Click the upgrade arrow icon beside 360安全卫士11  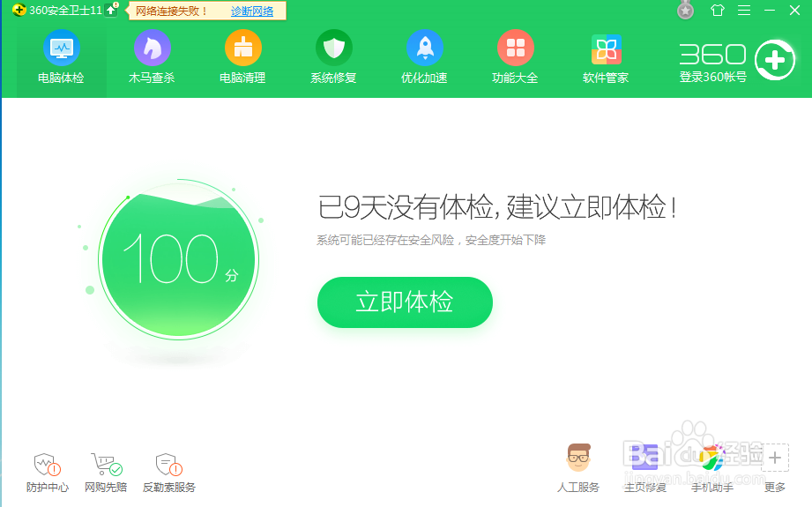[111, 10]
